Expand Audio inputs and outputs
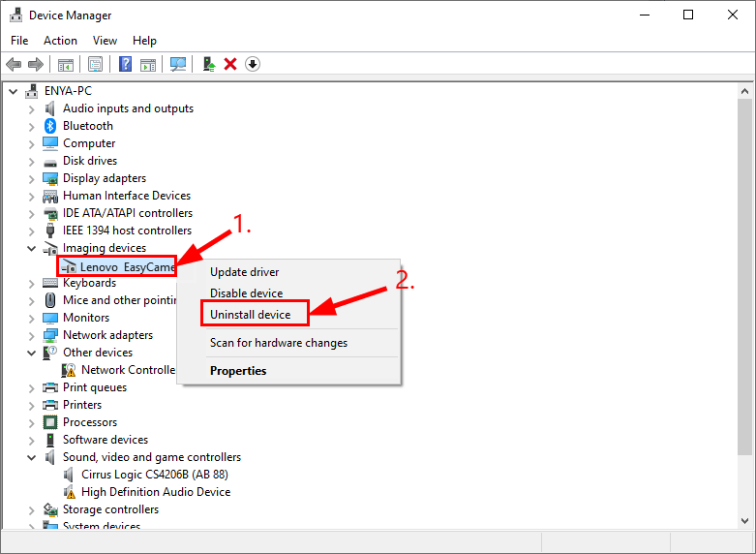756x554 pixels. (x=32, y=109)
